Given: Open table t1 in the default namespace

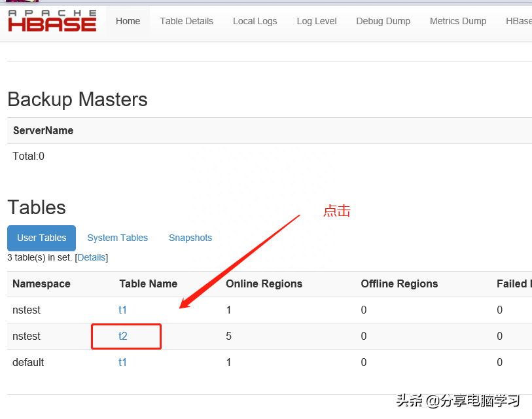Looking at the screenshot, I should pos(122,362).
